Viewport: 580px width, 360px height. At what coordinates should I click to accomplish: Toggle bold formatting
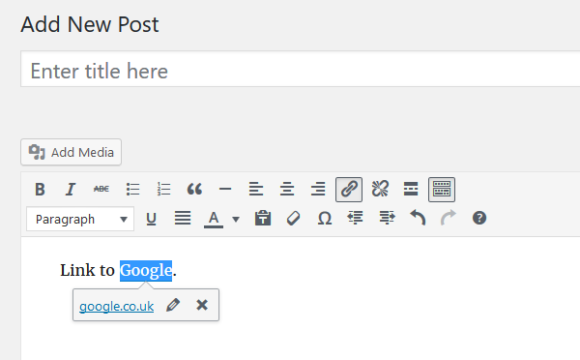[40, 189]
